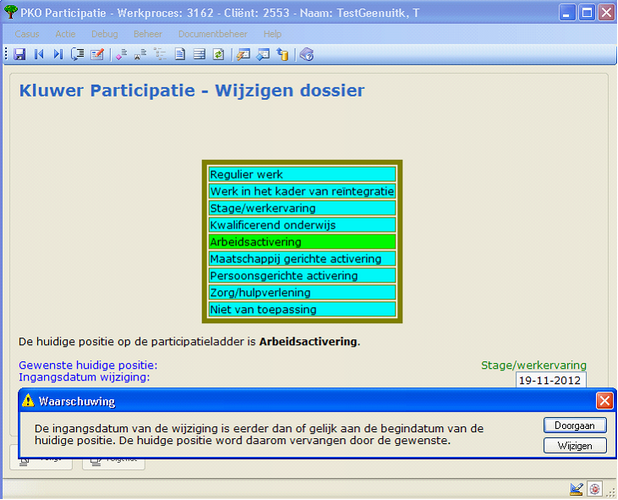Image resolution: width=618 pixels, height=500 pixels.
Task: Click the red gear icon in status bar
Action: [594, 489]
